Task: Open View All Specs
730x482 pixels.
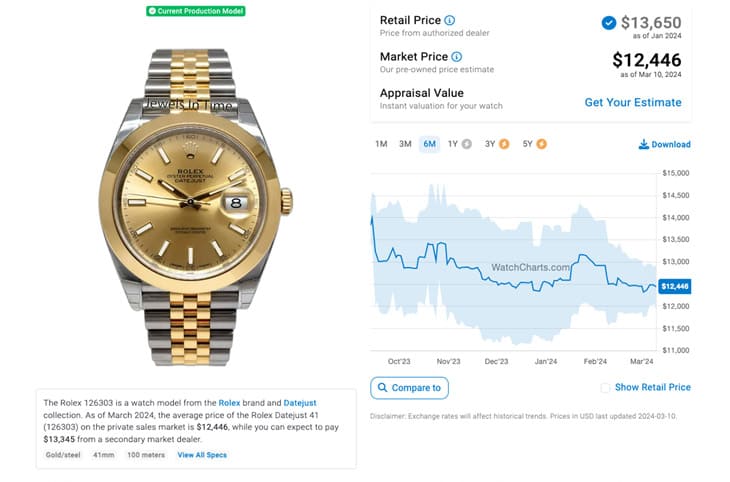Action: (202, 455)
